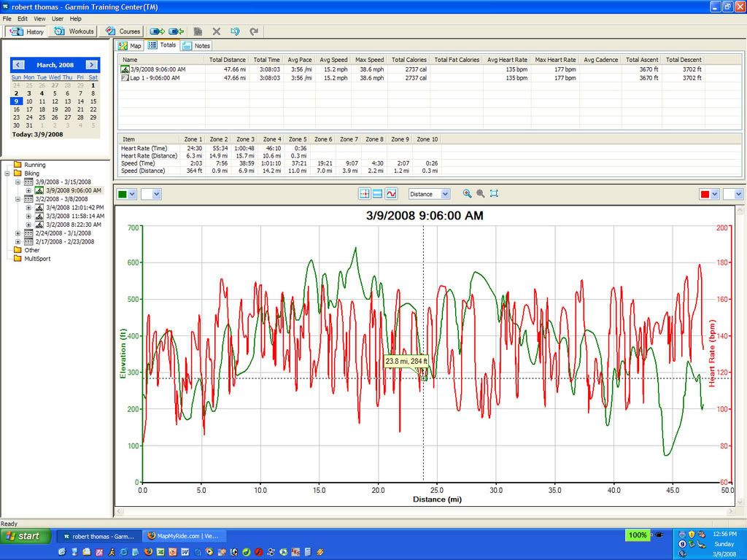Open the View menu
The height and width of the screenshot is (560, 747).
pyautogui.click(x=39, y=18)
